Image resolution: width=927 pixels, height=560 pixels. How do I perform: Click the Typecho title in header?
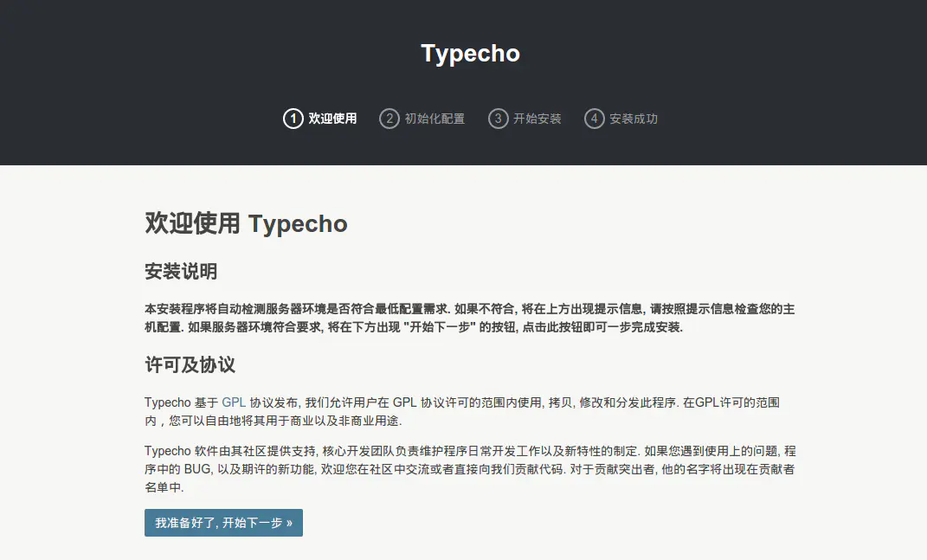pos(470,54)
